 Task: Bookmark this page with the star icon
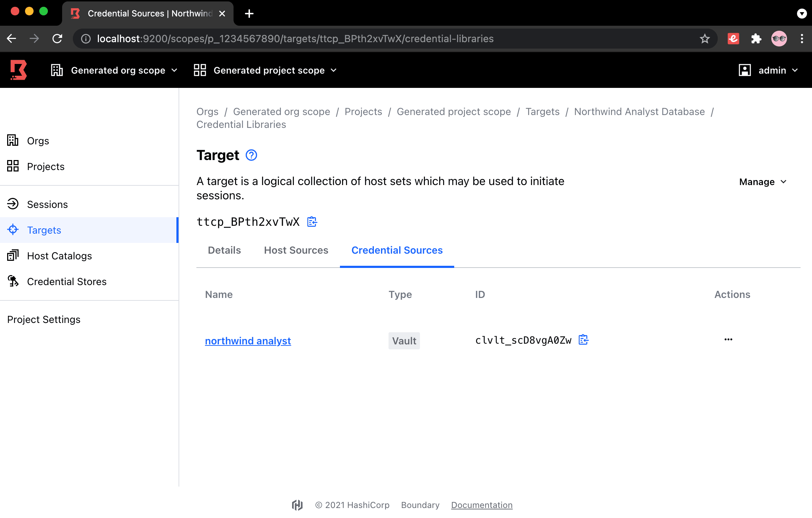(x=705, y=39)
